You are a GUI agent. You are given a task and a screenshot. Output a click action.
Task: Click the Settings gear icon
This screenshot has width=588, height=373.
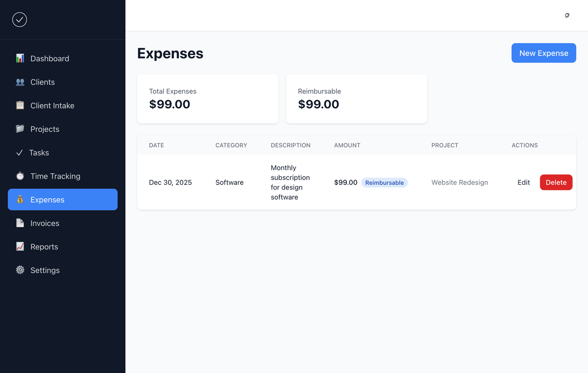pyautogui.click(x=20, y=270)
